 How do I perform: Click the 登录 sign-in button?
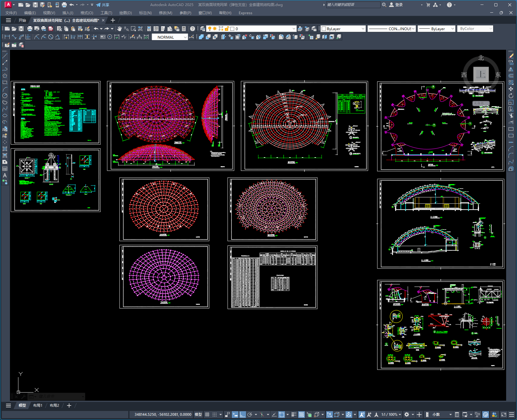coord(396,5)
